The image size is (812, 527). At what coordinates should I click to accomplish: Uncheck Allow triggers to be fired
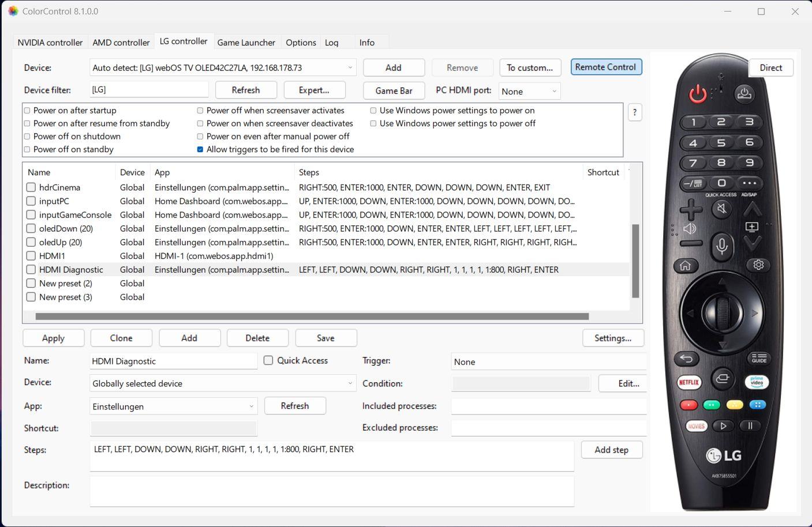click(x=200, y=149)
